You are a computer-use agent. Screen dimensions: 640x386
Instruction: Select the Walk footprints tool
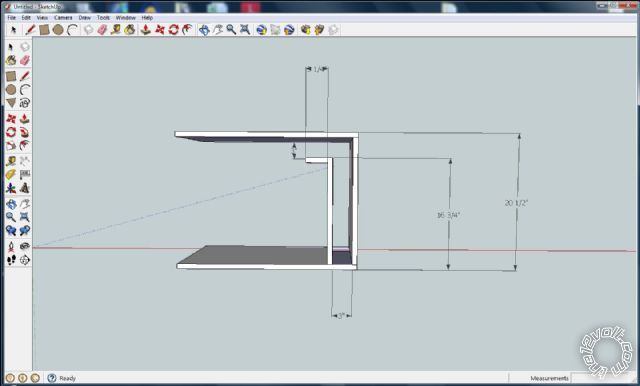[x=11, y=260]
